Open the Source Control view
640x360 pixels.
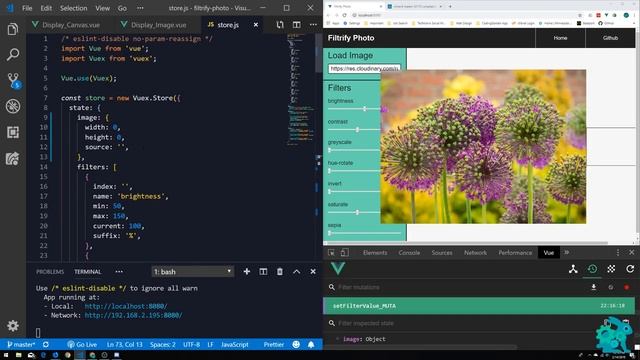click(x=13, y=80)
